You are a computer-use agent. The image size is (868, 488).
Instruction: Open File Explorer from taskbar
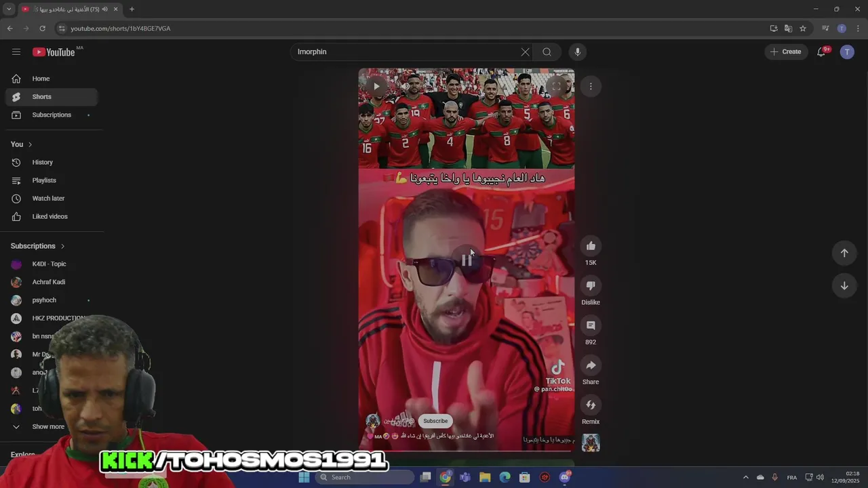point(485,477)
